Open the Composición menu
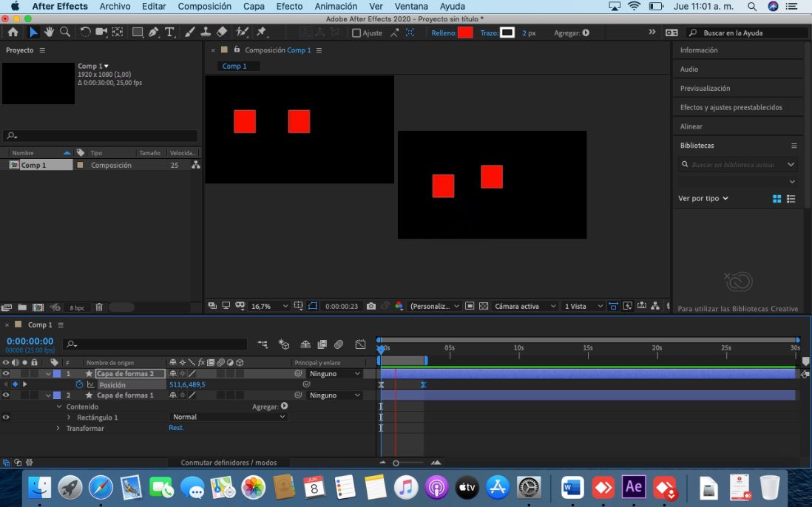Viewport: 812px width, 507px height. click(x=204, y=6)
